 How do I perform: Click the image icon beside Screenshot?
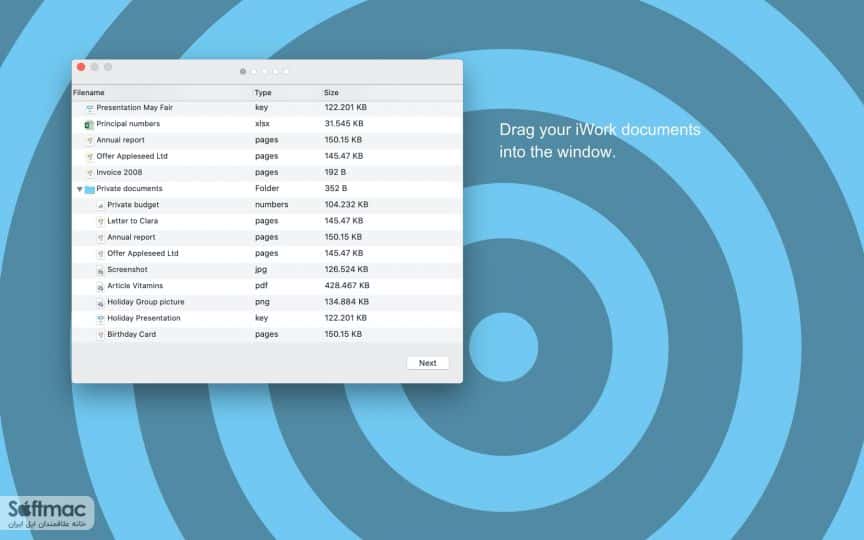(100, 271)
